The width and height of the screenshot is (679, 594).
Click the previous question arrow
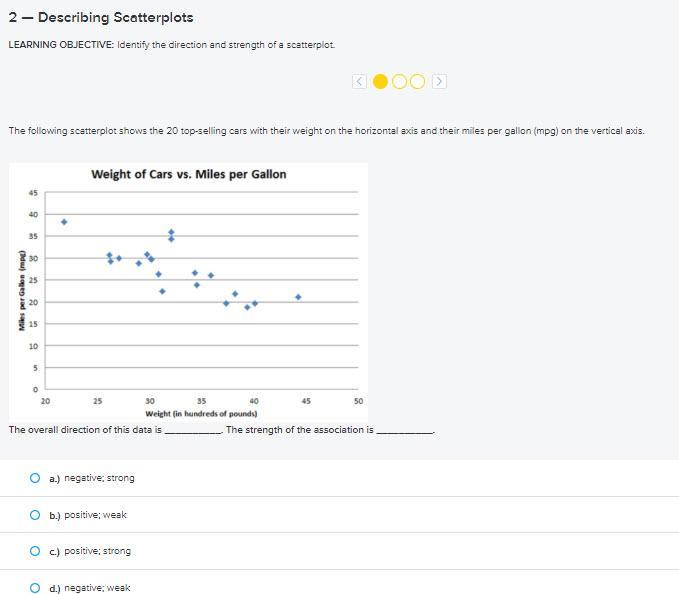tap(360, 82)
